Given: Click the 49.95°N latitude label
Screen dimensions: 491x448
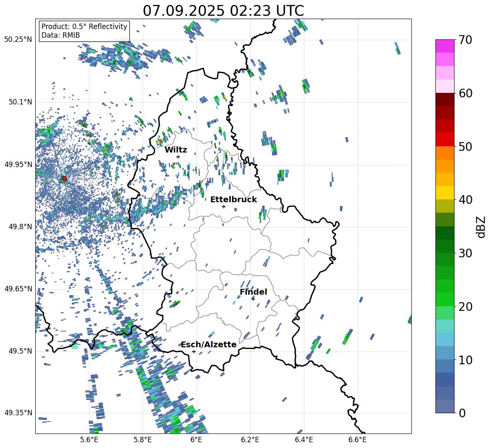Looking at the screenshot, I should pyautogui.click(x=18, y=164).
